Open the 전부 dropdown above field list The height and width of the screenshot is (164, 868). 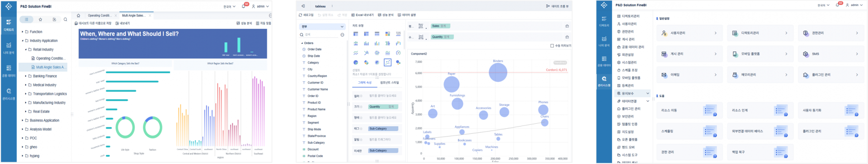pos(322,27)
